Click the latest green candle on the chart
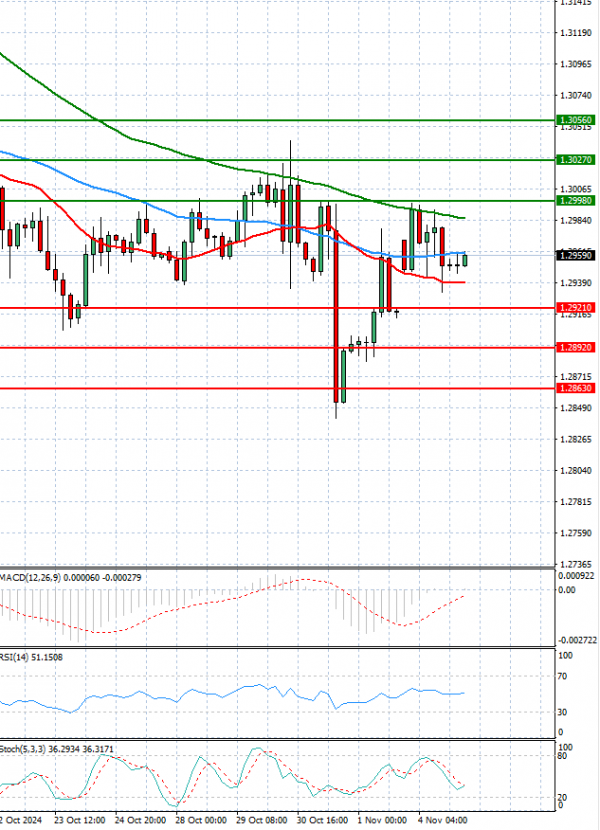The image size is (600, 830). pyautogui.click(x=465, y=261)
